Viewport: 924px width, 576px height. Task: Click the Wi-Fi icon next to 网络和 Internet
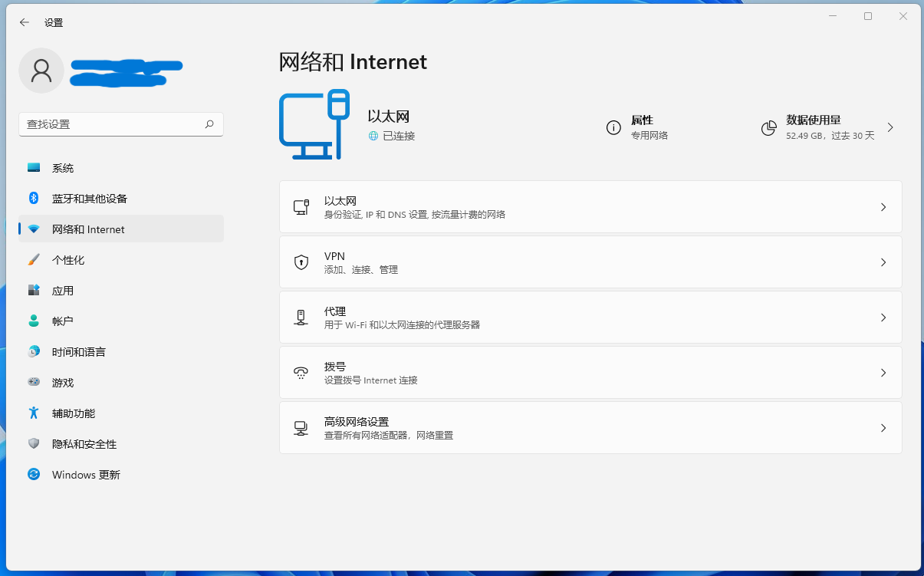(x=34, y=229)
